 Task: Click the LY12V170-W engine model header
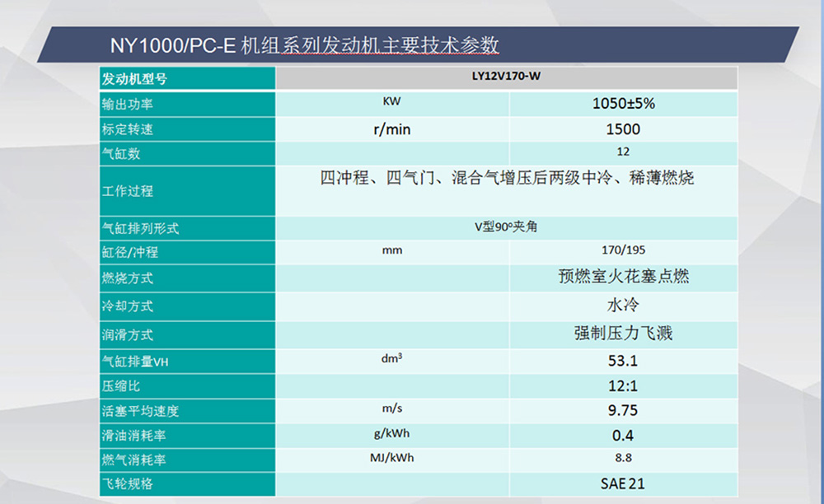point(506,78)
